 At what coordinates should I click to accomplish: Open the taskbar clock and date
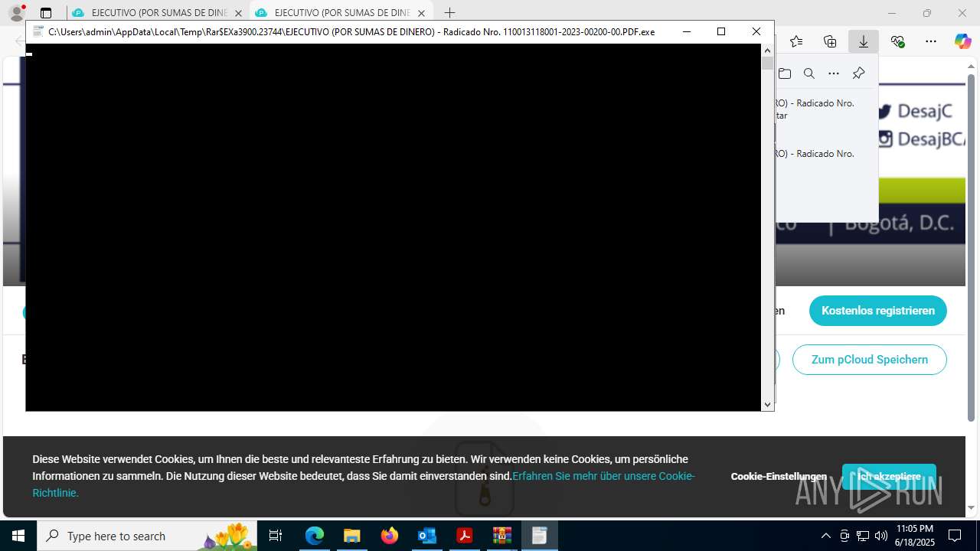[x=914, y=536]
